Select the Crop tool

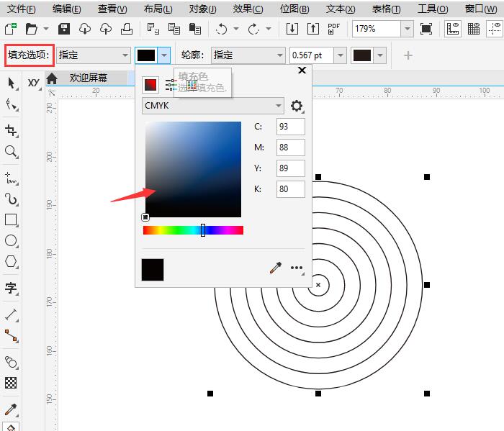point(12,131)
